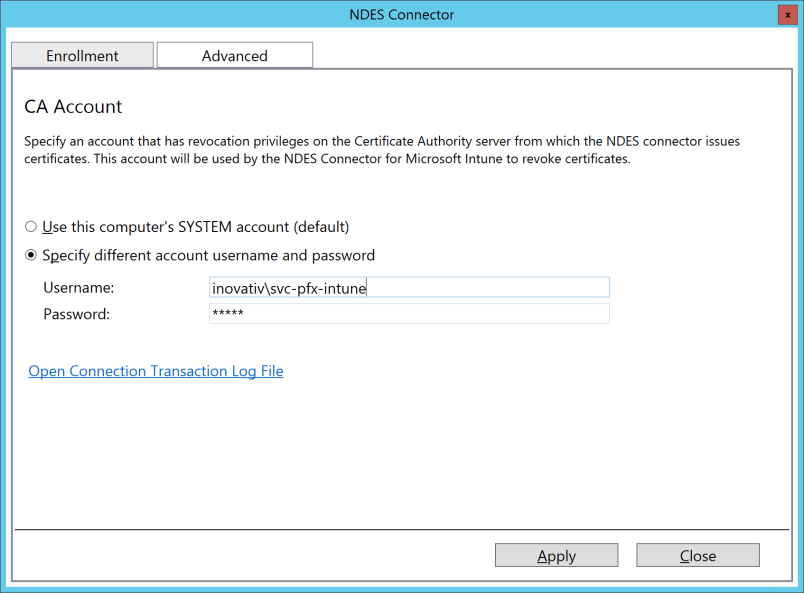Open the Advanced settings page
804x593 pixels.
tap(234, 55)
